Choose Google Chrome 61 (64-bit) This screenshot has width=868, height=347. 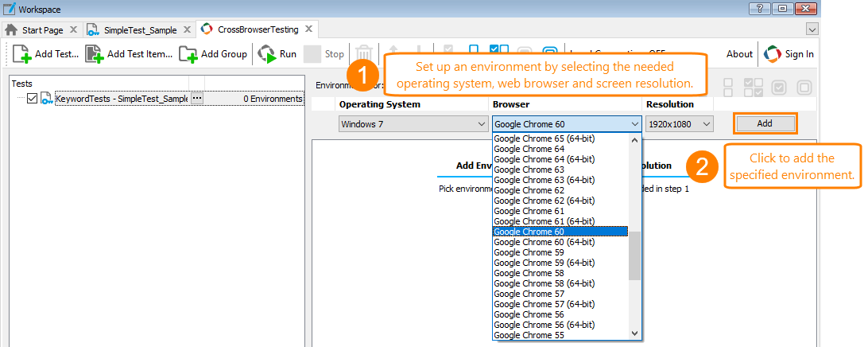click(x=560, y=221)
